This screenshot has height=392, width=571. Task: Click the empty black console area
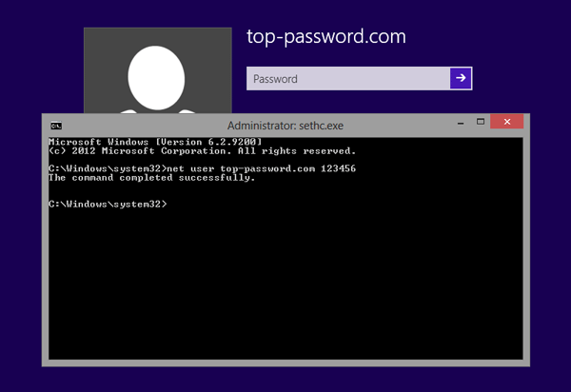click(285, 285)
